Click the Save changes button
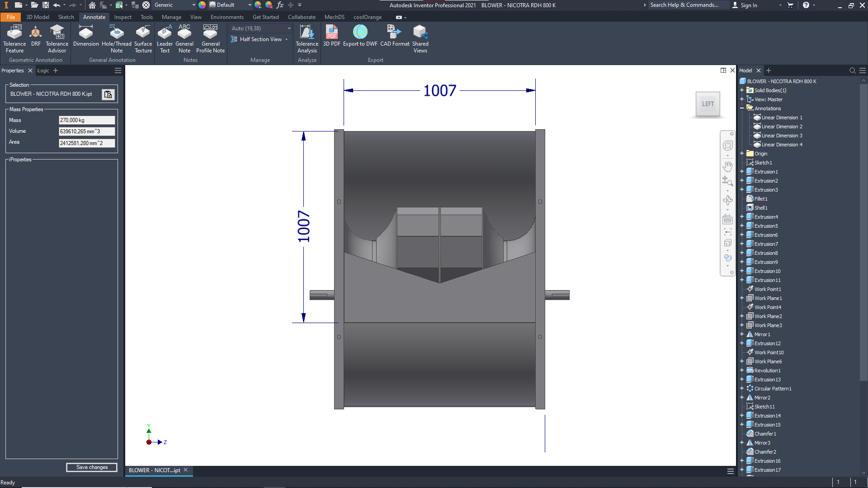The image size is (868, 488). 92,467
